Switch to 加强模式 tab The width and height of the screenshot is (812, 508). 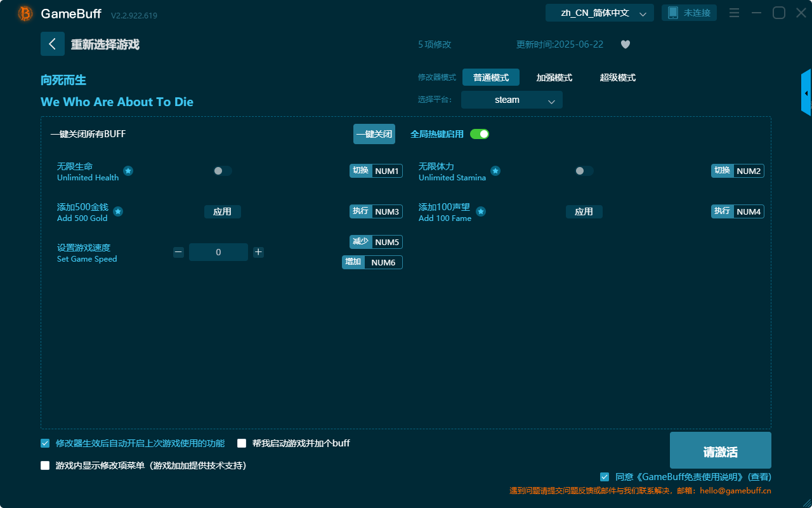pos(555,77)
